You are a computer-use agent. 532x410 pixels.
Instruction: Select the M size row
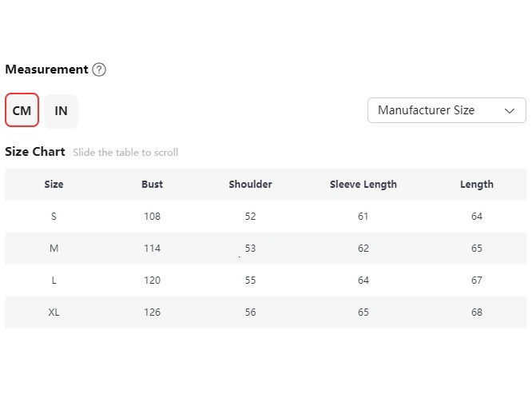tap(54, 249)
